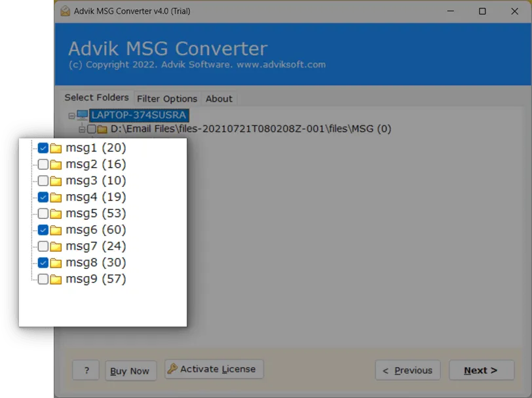532x398 pixels.
Task: Click the msg6 folder icon
Action: click(x=56, y=230)
